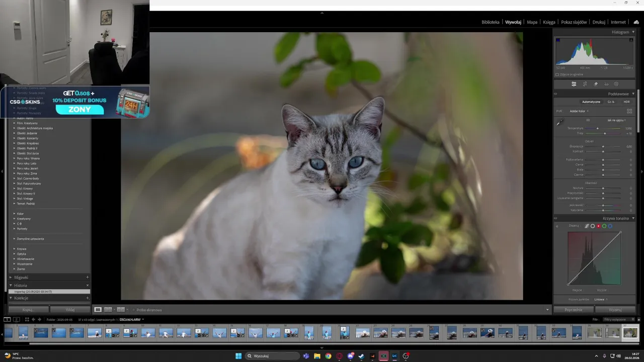
Task: Select the Healing eraser tool
Action: 596,84
